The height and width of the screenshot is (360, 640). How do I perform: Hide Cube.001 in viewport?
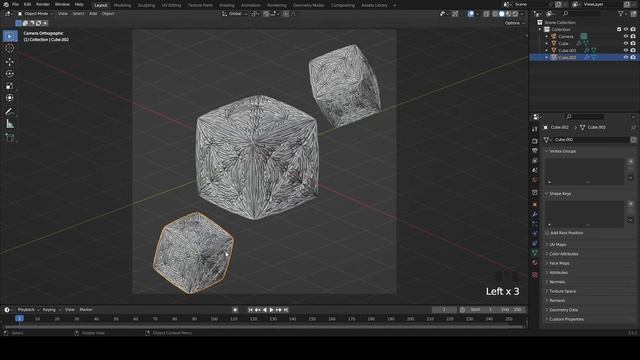626,50
